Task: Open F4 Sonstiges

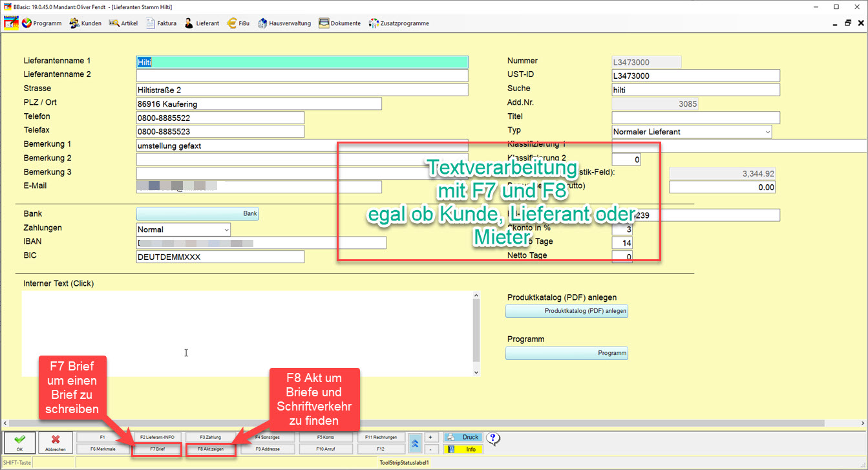Action: [267, 438]
